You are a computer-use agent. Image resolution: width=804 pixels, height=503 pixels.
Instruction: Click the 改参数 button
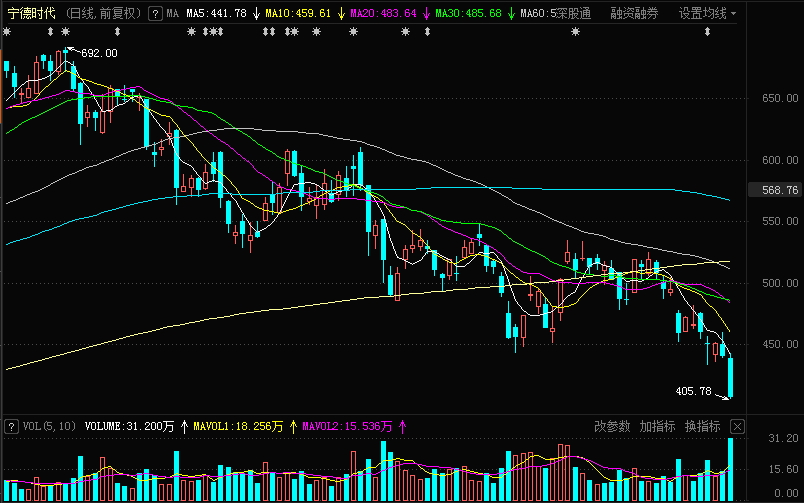pos(612,426)
